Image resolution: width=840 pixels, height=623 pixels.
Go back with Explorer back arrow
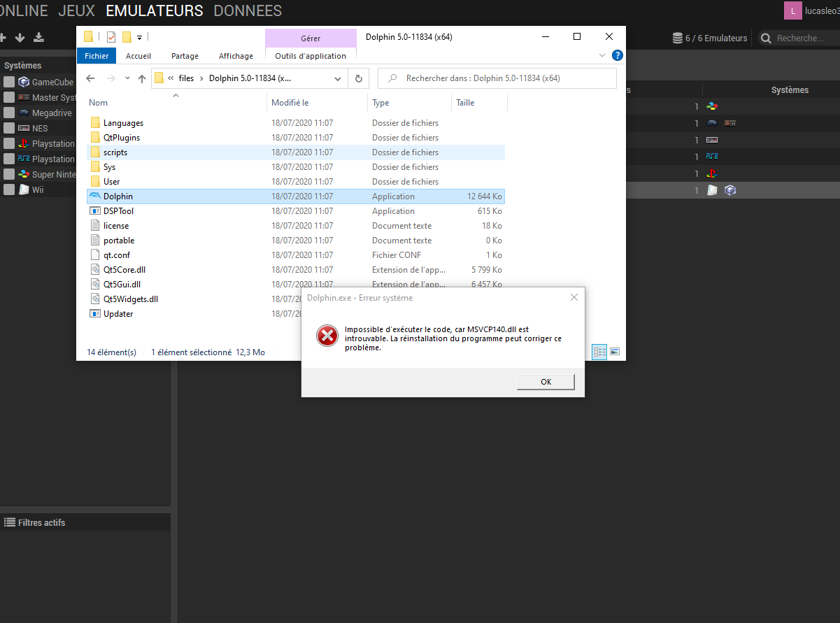pyautogui.click(x=90, y=78)
